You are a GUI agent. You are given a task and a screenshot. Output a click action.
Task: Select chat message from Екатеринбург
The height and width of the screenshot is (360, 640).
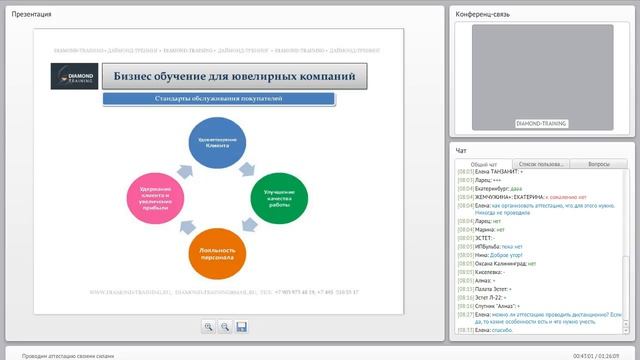click(x=489, y=189)
